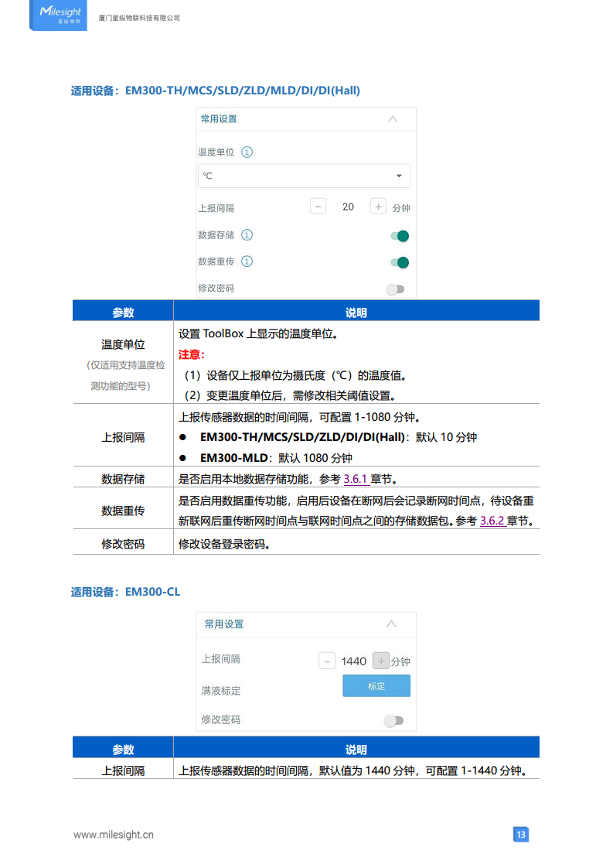The image size is (613, 868).
Task: Click the blue 标定 button
Action: [x=376, y=686]
